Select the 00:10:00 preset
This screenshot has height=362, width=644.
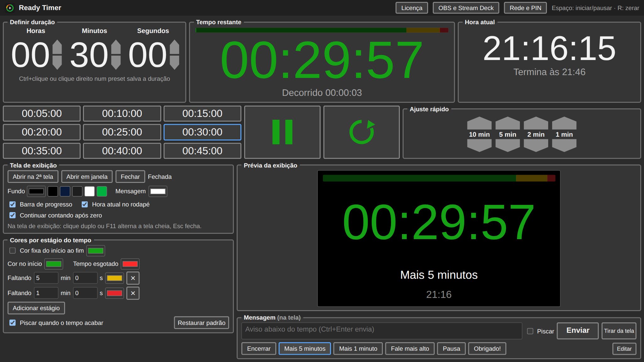click(x=122, y=113)
